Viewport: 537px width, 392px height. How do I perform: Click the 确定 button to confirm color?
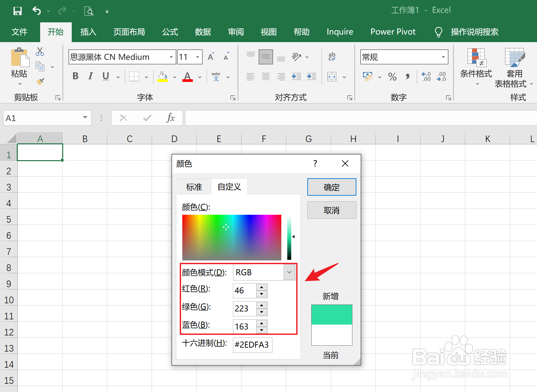331,187
